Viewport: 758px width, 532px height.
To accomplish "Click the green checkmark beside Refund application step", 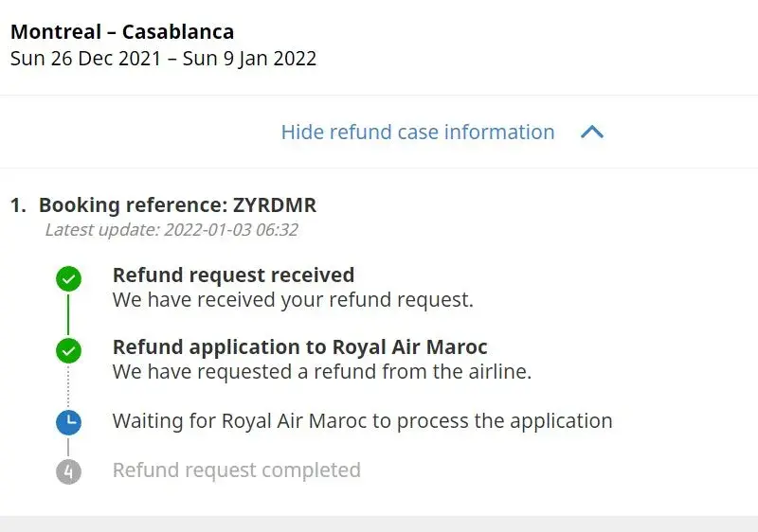I will [x=68, y=350].
